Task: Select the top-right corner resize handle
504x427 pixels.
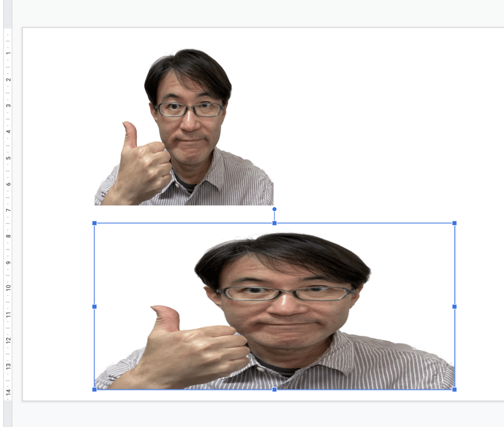Action: click(x=454, y=223)
